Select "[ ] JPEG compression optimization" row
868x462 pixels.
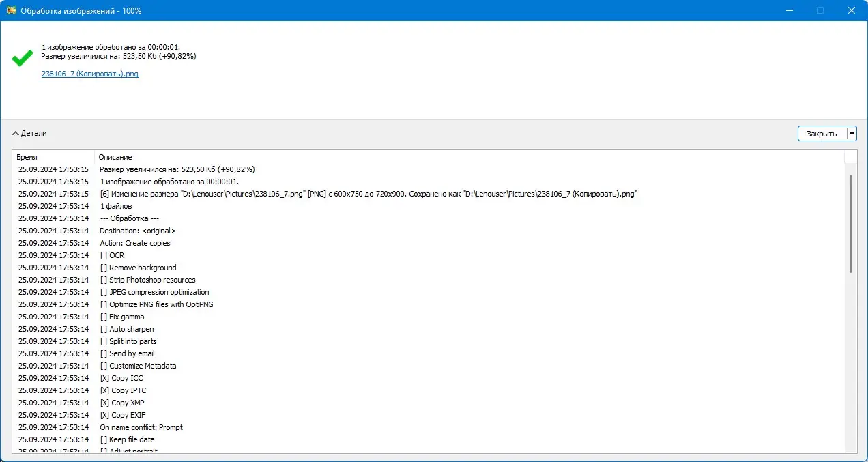click(x=429, y=292)
